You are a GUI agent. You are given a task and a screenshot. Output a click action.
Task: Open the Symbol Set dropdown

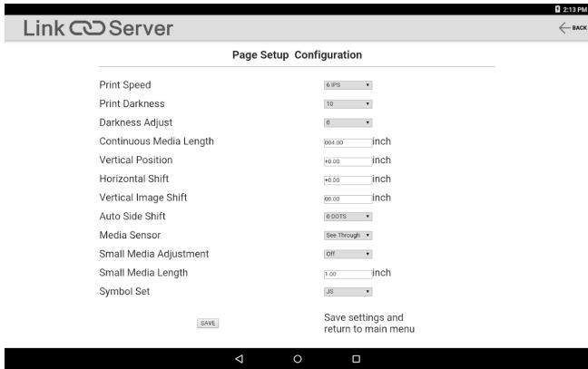point(348,291)
